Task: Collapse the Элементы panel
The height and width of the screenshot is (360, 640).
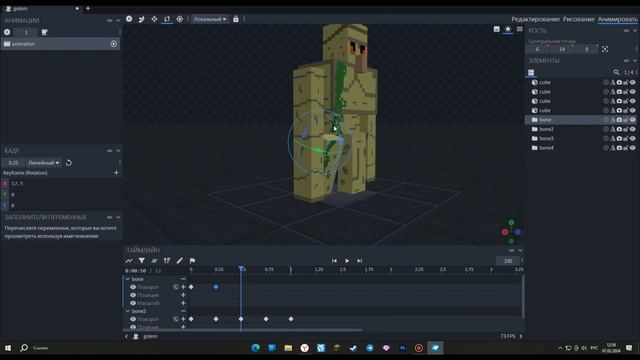Action: coord(635,60)
